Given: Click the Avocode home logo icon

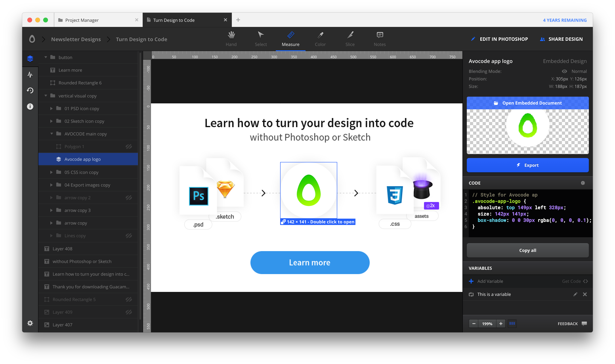Looking at the screenshot, I should [x=32, y=39].
